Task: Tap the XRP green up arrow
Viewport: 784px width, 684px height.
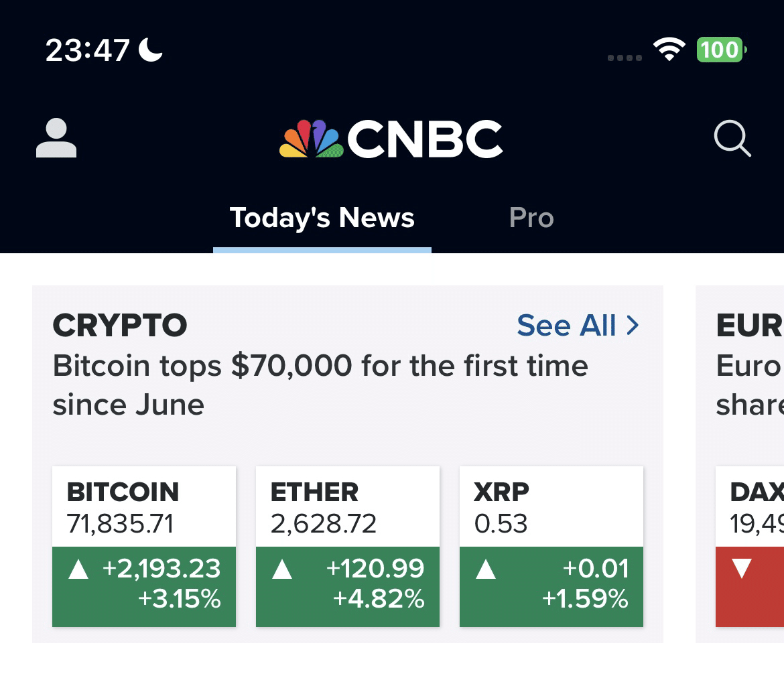Action: (x=486, y=569)
